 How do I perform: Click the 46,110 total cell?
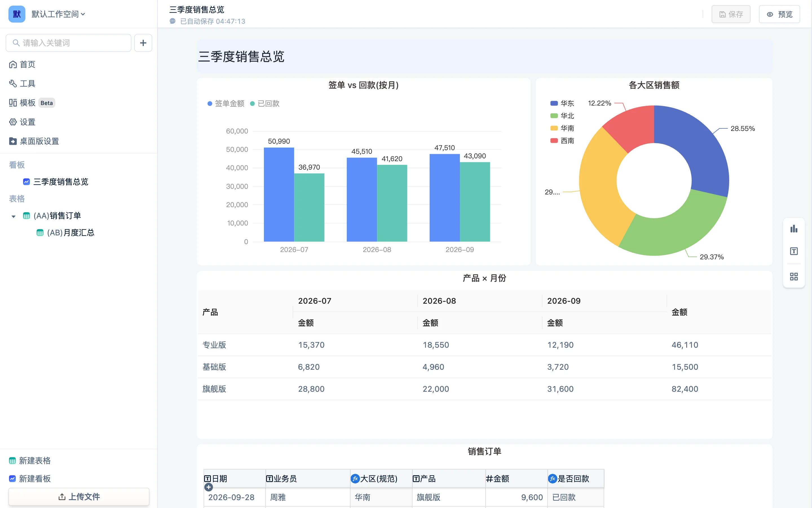pyautogui.click(x=685, y=345)
